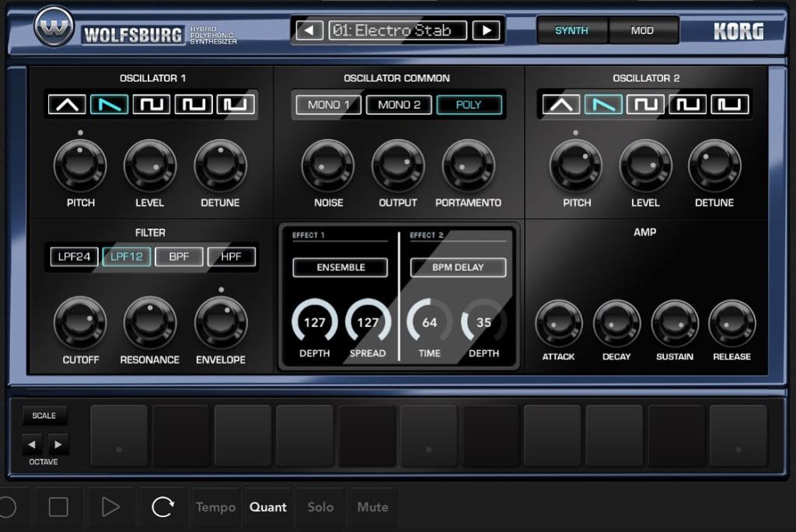This screenshot has width=796, height=532.
Task: Open the BPM DELAY effect 2 selector
Action: coord(458,267)
